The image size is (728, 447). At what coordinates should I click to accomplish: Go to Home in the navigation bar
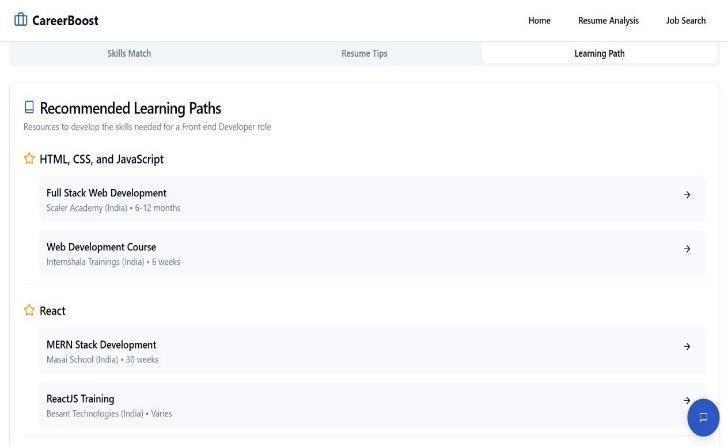point(539,20)
